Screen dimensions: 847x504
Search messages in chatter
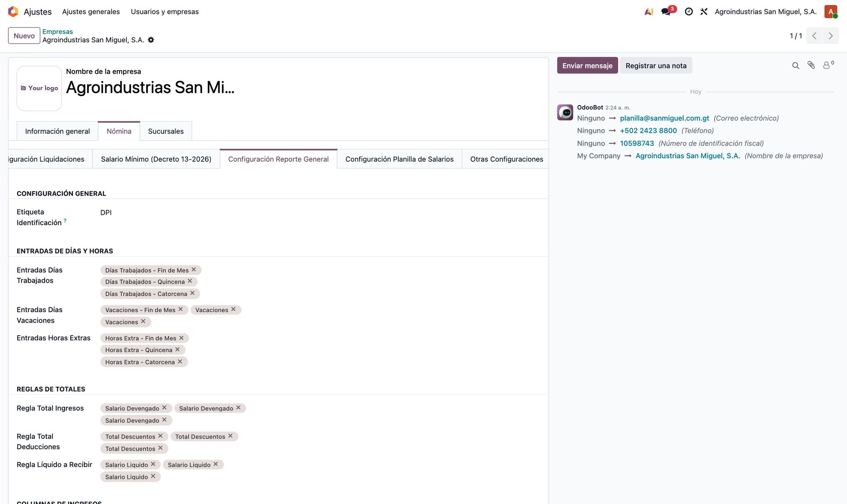pos(795,65)
